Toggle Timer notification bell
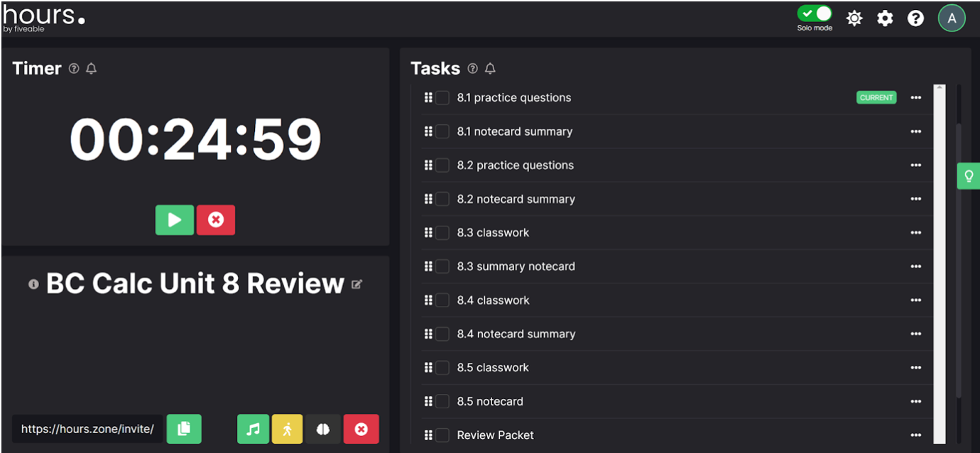The height and width of the screenshot is (453, 980). coord(91,69)
